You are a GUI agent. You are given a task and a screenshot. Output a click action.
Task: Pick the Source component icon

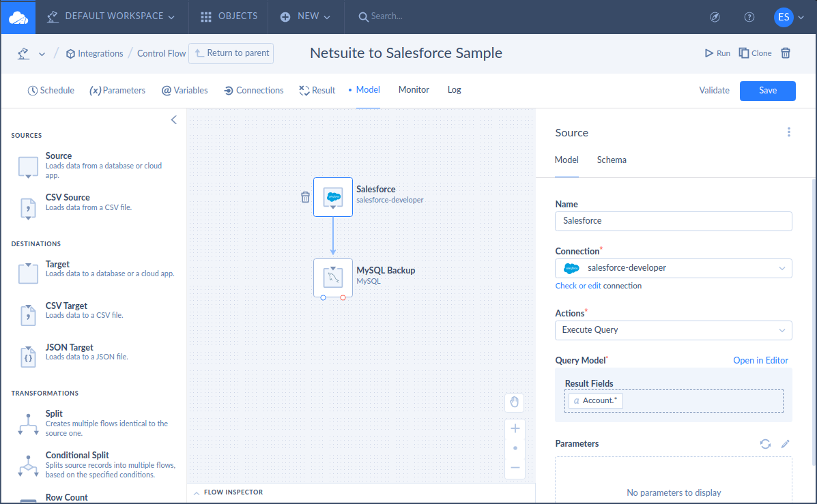28,167
